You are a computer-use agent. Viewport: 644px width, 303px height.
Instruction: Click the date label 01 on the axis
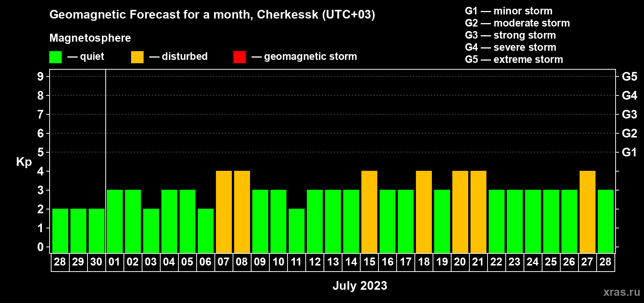[114, 262]
